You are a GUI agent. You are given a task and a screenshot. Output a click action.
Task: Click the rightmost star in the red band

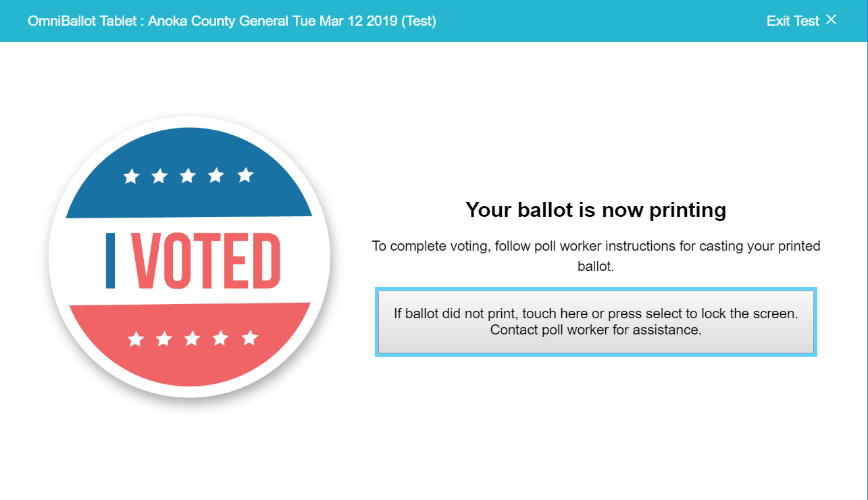coord(250,337)
